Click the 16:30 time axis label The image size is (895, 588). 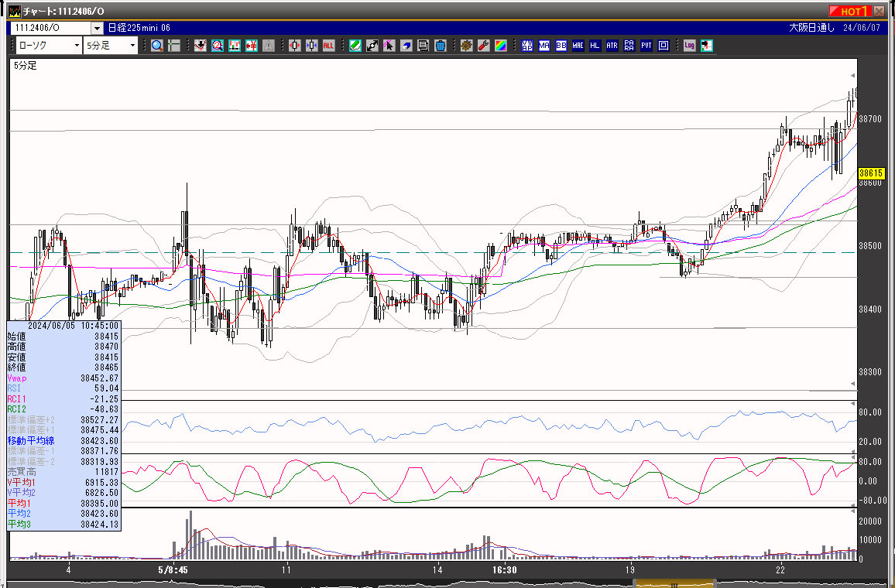click(x=505, y=569)
